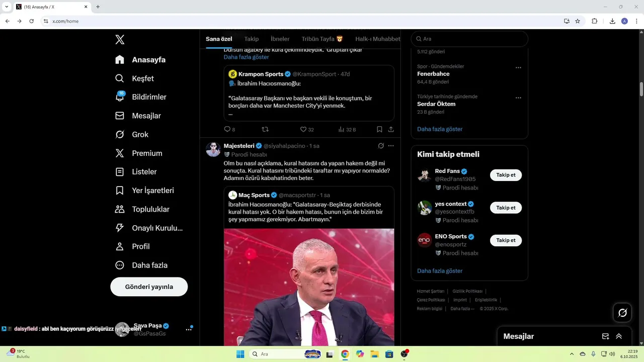
Task: Open İbrahim Hacıosmanoğlu image in post
Action: click(x=309, y=287)
